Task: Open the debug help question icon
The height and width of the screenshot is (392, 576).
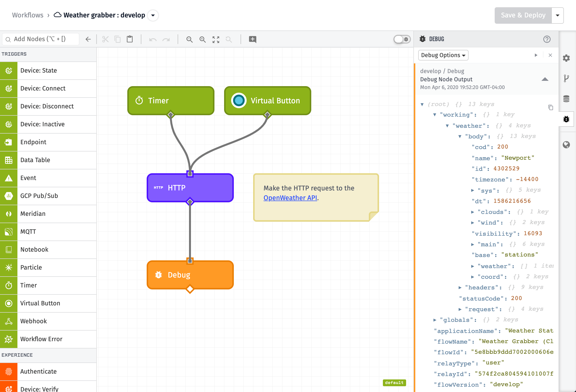Action: point(547,39)
